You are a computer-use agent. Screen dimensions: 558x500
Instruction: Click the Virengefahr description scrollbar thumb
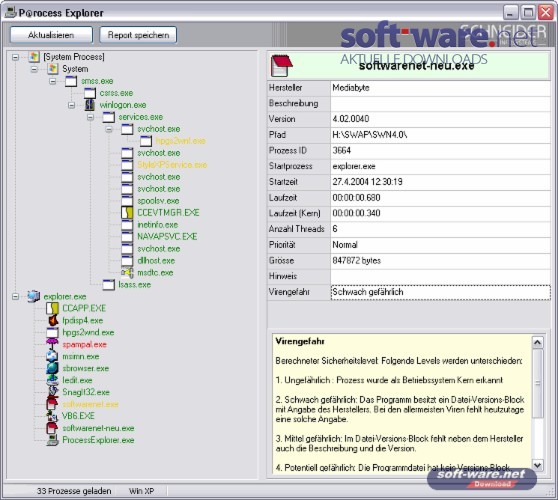(537, 383)
